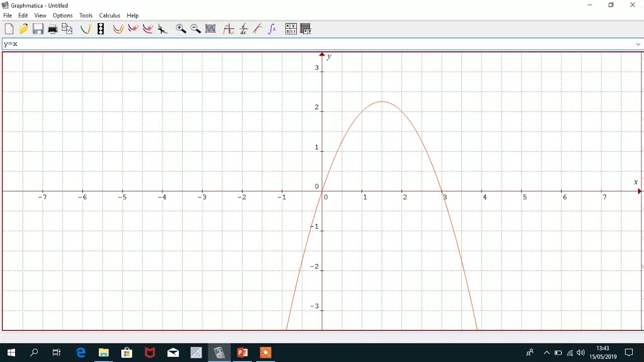The width and height of the screenshot is (644, 362).
Task: Copy graphs to the clipboard
Action: pos(67,29)
